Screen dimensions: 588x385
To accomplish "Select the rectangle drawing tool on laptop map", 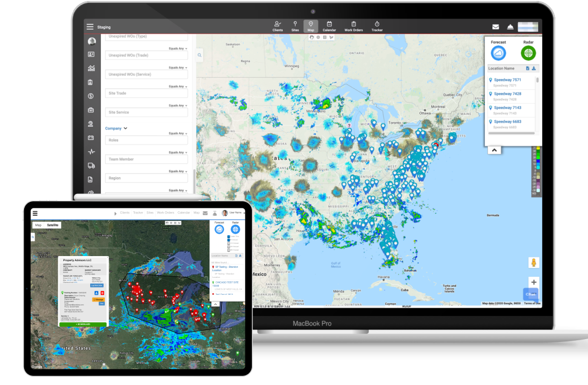I will 325,38.
